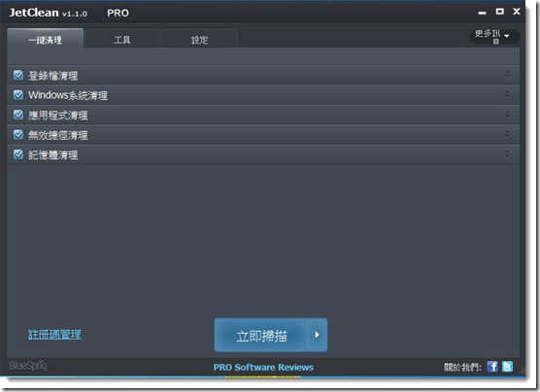Click the JetClean logo title
Image resolution: width=540 pixels, height=392 pixels.
[x=49, y=13]
